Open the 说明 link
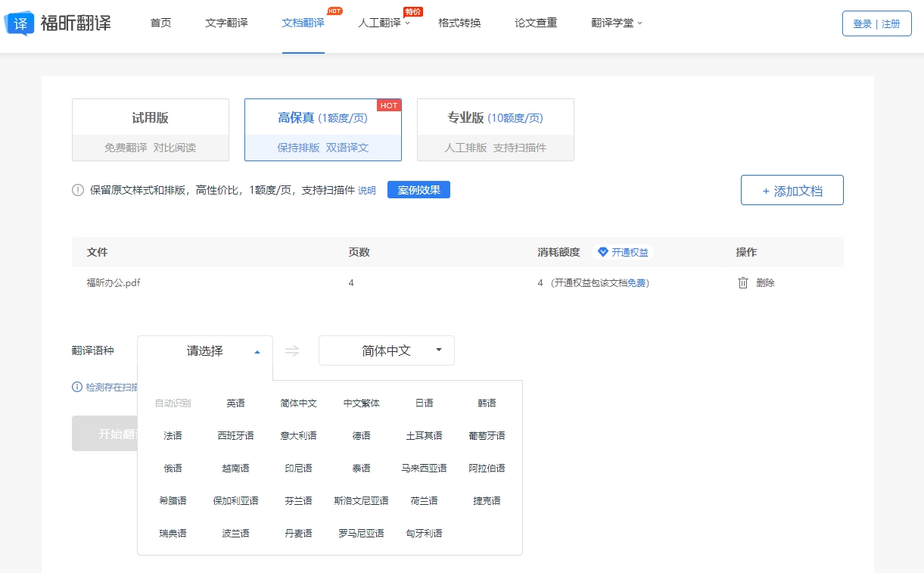 367,191
